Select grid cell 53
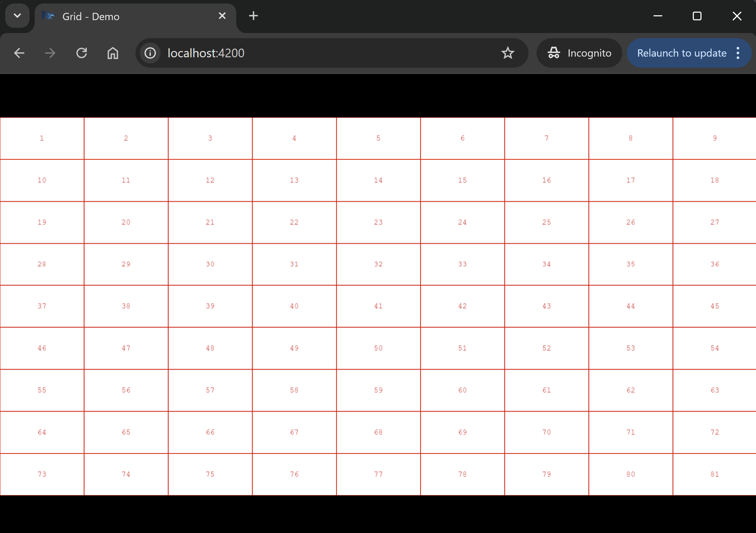 pos(631,349)
